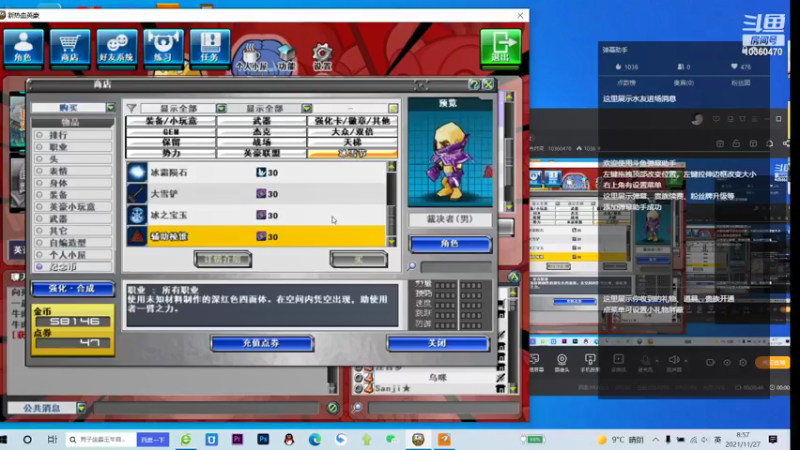The height and width of the screenshot is (450, 800).
Task: Click the green 退出 exit icon
Action: (x=501, y=46)
